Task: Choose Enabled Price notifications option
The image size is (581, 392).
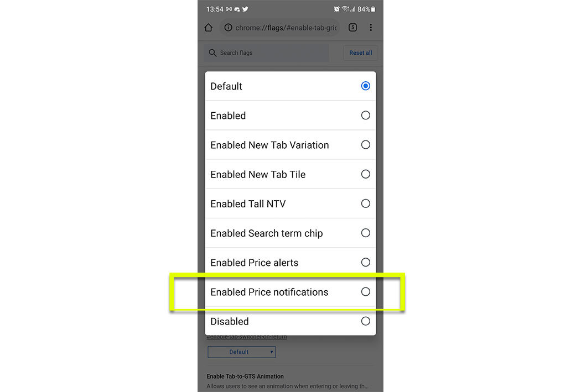Action: point(290,292)
